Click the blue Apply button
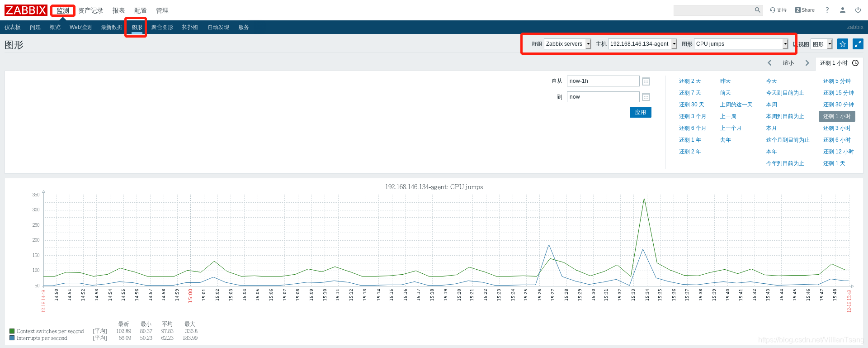868x348 pixels. click(x=641, y=112)
